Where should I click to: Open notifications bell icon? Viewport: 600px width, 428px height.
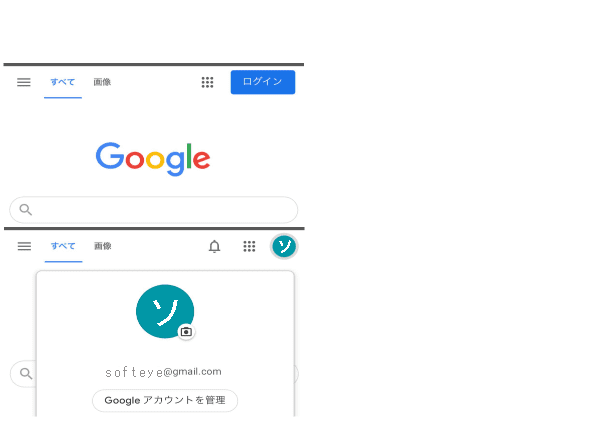tap(214, 246)
